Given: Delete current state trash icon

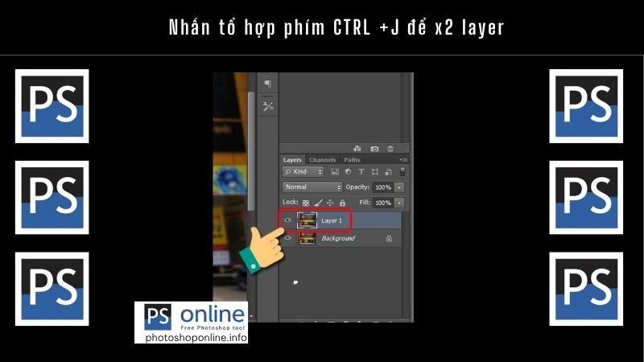Looking at the screenshot, I should point(390,149).
